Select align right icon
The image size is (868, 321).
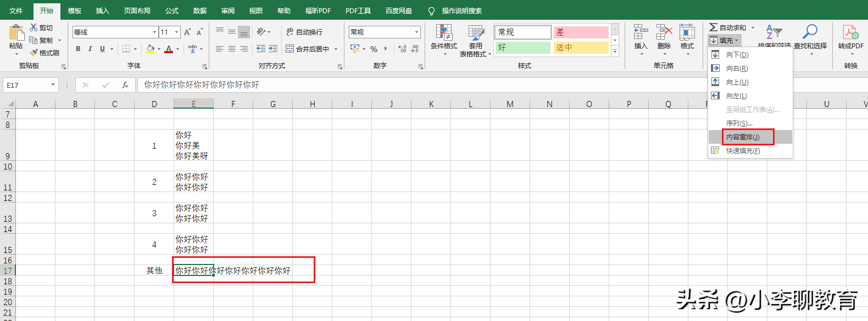244,49
